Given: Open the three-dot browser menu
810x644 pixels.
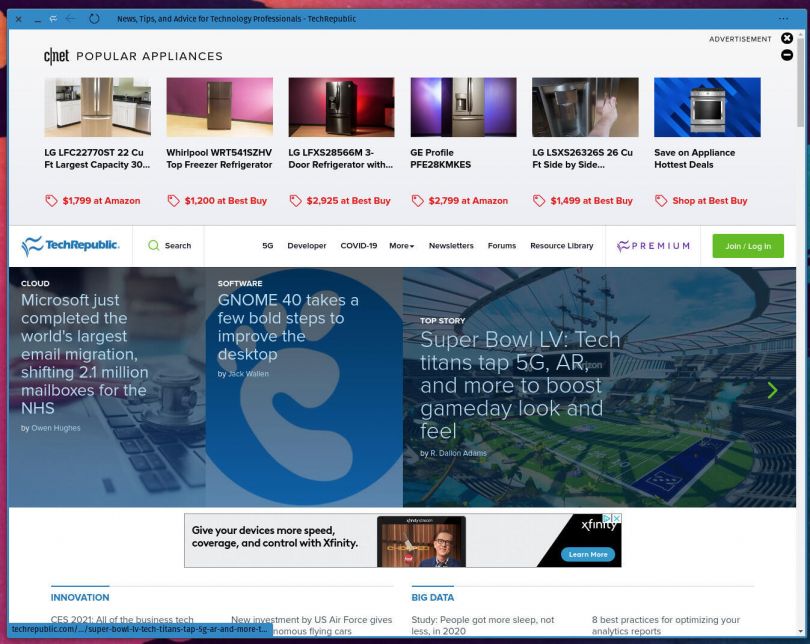Looking at the screenshot, I should (x=783, y=19).
